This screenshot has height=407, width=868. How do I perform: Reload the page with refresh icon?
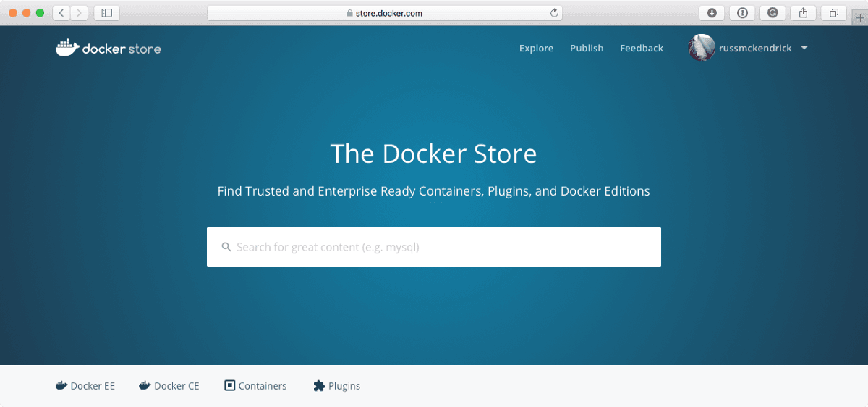point(554,13)
